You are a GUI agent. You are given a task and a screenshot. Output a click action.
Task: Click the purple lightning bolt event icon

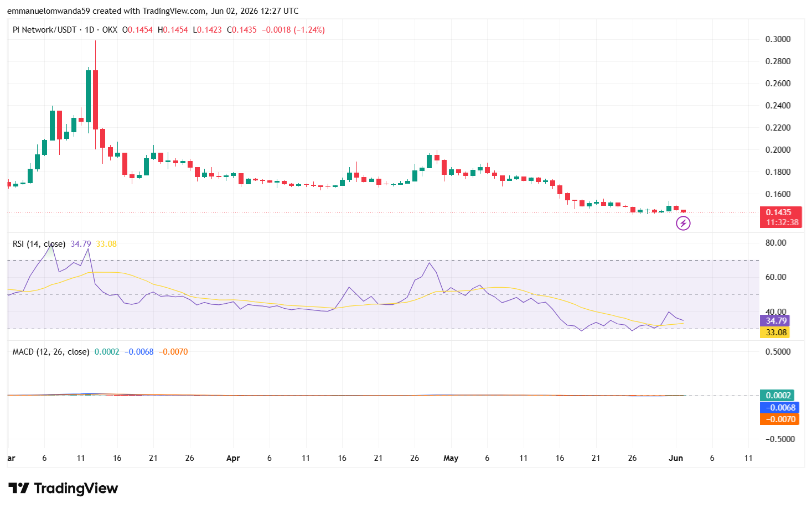(684, 224)
